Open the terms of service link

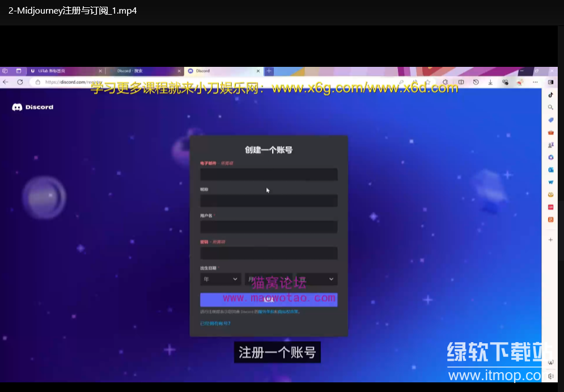click(x=266, y=312)
